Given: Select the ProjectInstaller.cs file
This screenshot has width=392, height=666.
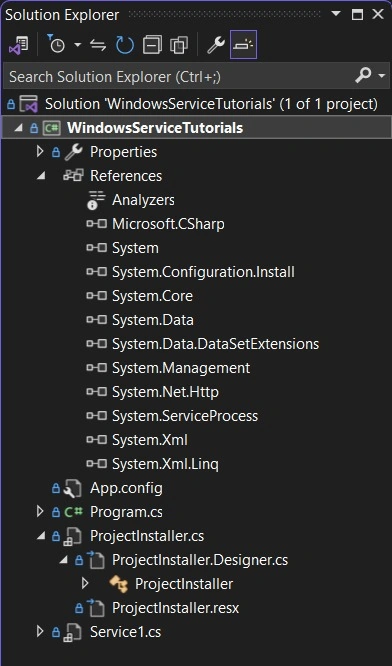Looking at the screenshot, I should (147, 536).
